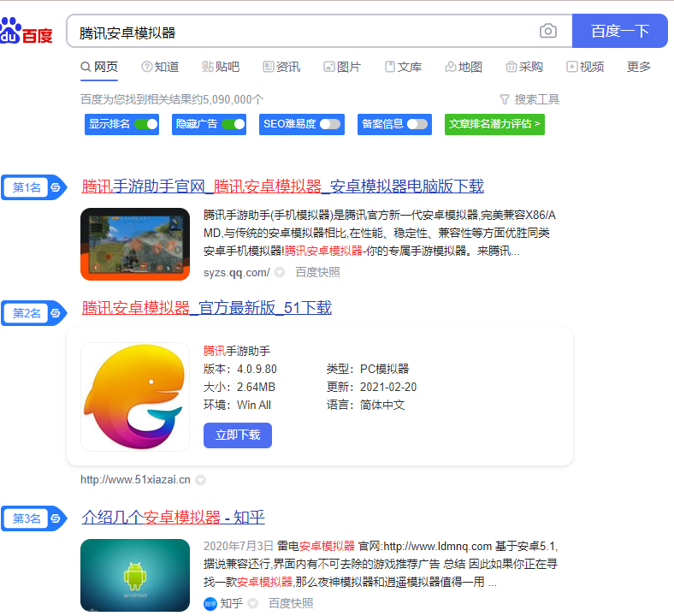The image size is (674, 616).
Task: Click the rank badge icon next to 第1名
Action: 56,187
